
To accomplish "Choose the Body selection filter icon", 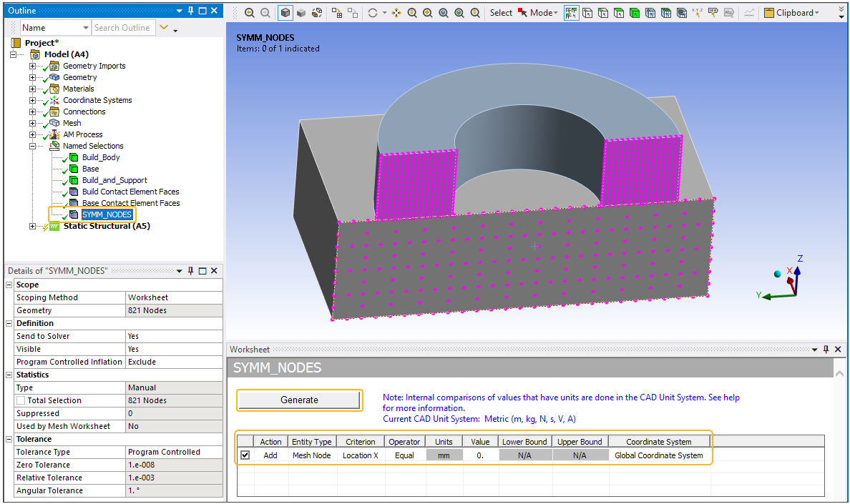I will coord(634,12).
